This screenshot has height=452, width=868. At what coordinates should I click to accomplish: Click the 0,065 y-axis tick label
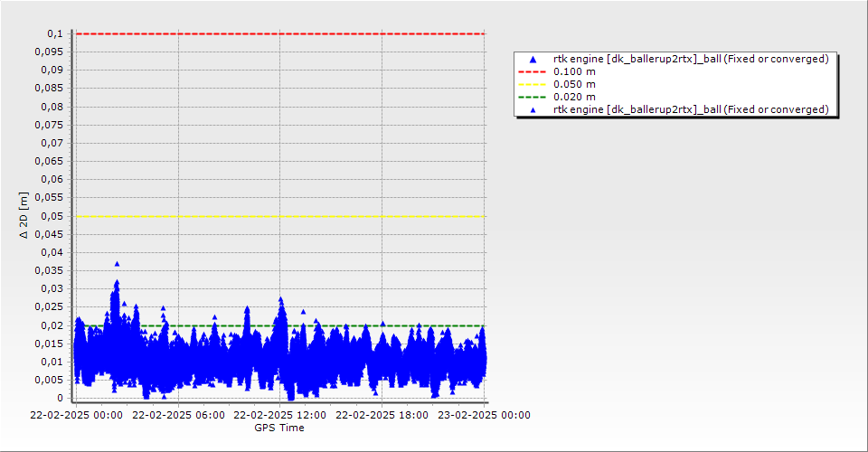pyautogui.click(x=49, y=162)
